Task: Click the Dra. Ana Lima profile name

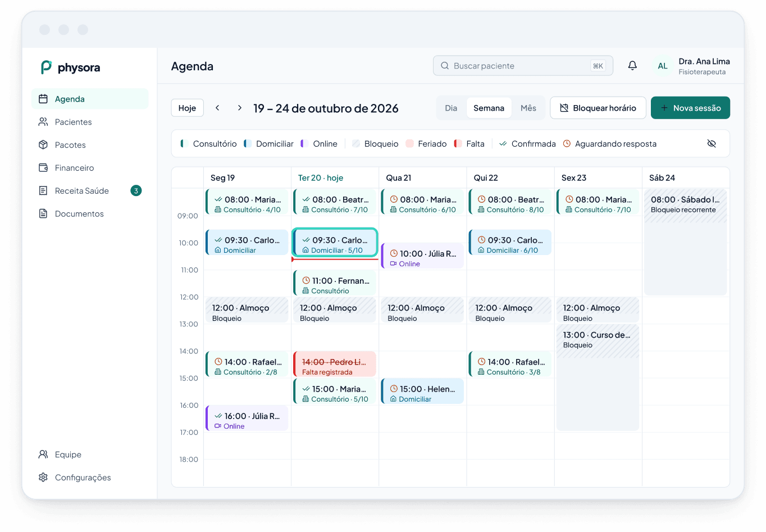Action: tap(704, 61)
